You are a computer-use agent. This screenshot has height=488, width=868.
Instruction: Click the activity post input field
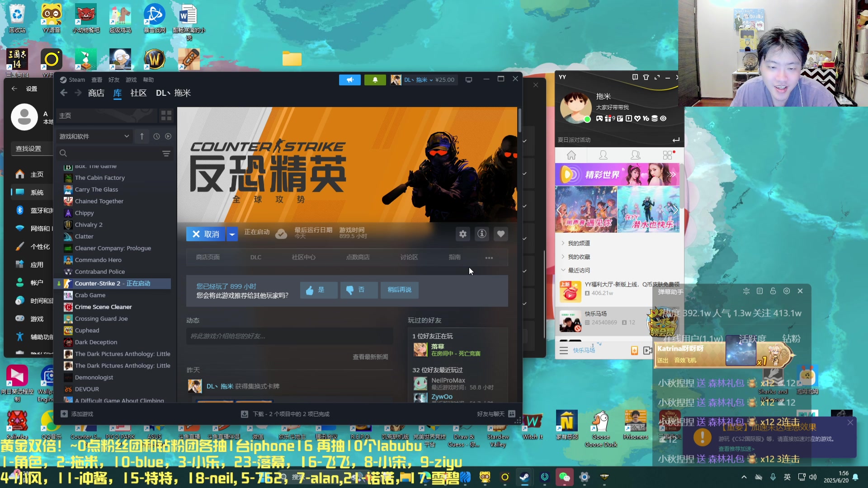pyautogui.click(x=289, y=336)
